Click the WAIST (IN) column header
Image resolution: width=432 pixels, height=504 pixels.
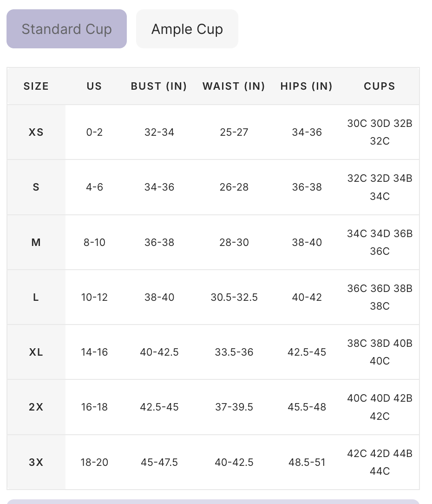[x=234, y=86]
